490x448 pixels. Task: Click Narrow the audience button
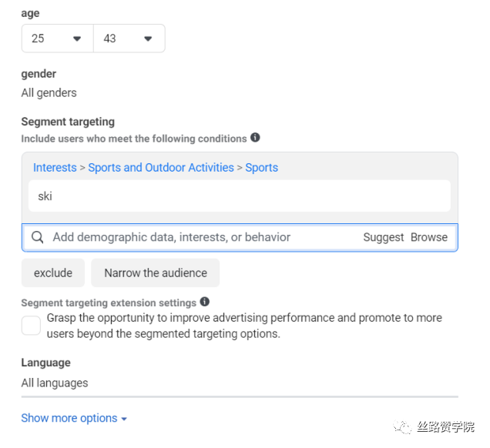tap(156, 272)
